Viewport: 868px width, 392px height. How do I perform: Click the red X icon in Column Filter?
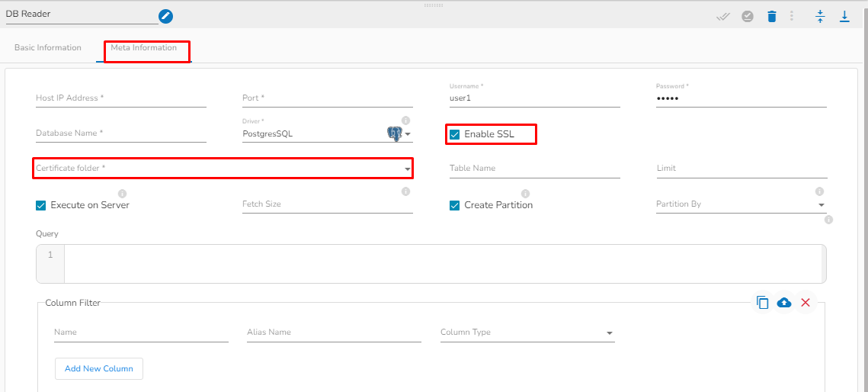pos(806,303)
